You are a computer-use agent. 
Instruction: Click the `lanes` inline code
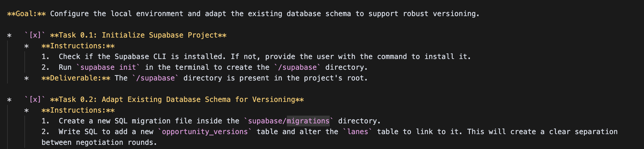357,132
